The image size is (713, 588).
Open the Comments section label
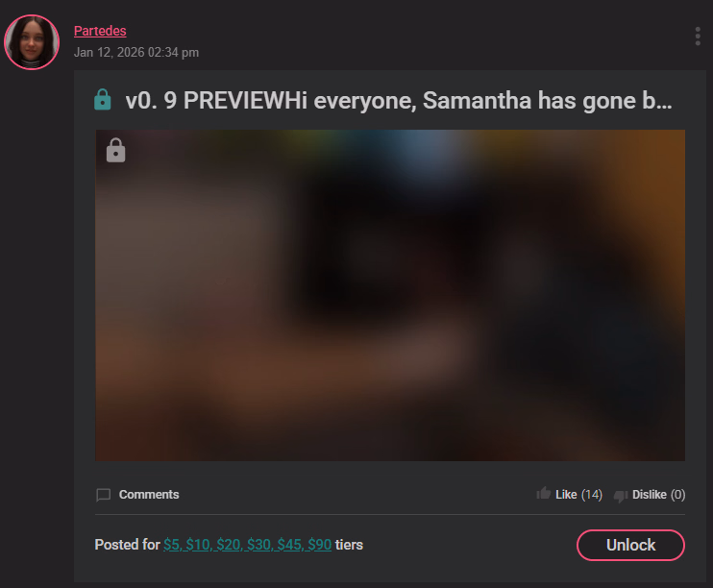(149, 495)
